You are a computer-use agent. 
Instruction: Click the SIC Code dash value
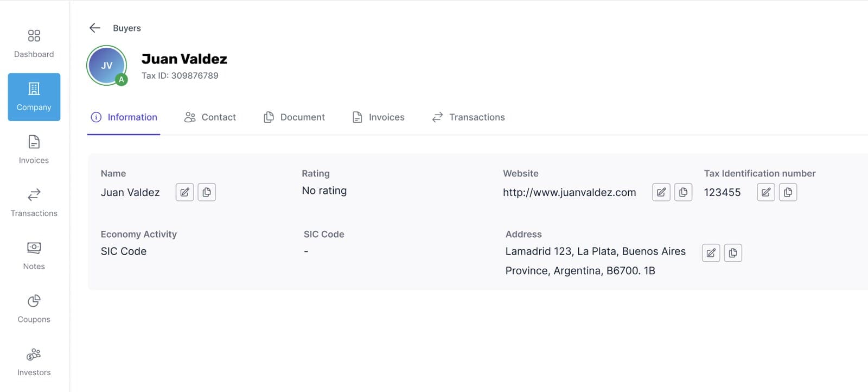point(306,251)
